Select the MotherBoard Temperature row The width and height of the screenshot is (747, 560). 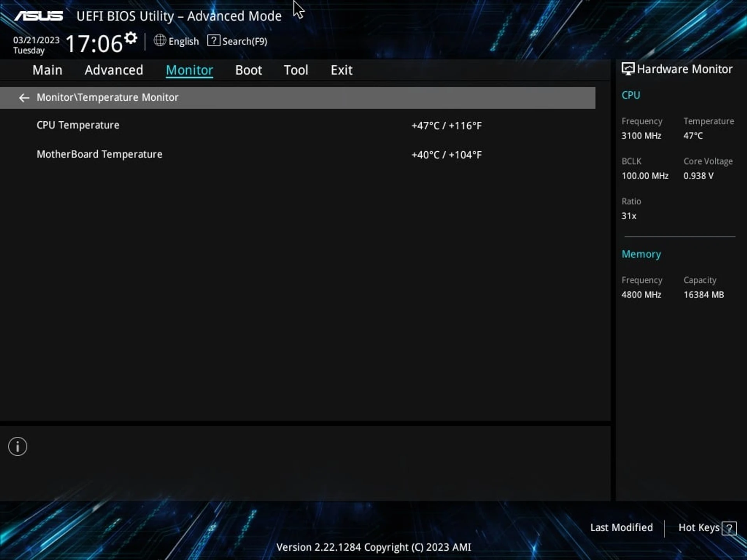click(298, 154)
